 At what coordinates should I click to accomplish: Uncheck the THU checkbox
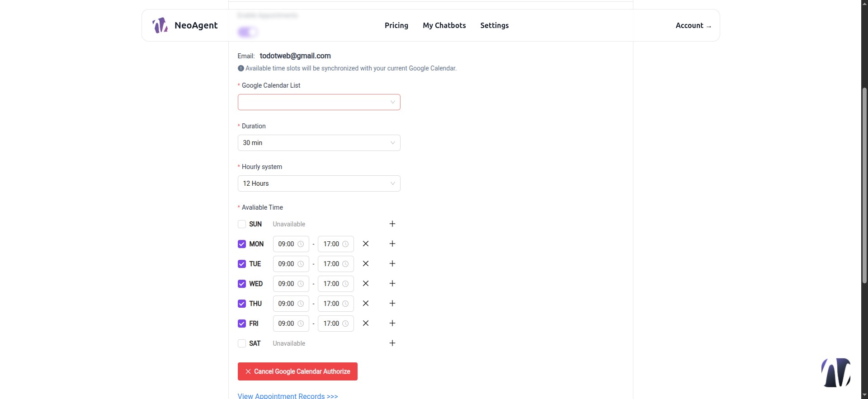click(x=242, y=304)
